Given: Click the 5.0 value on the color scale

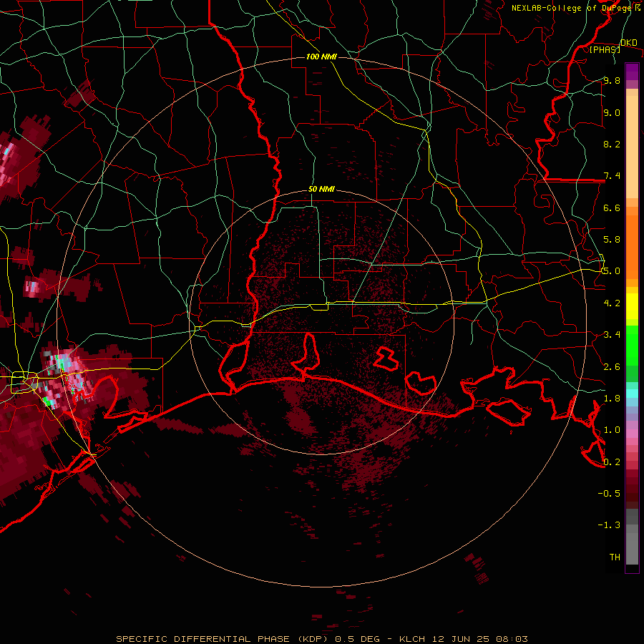Looking at the screenshot, I should coord(612,271).
